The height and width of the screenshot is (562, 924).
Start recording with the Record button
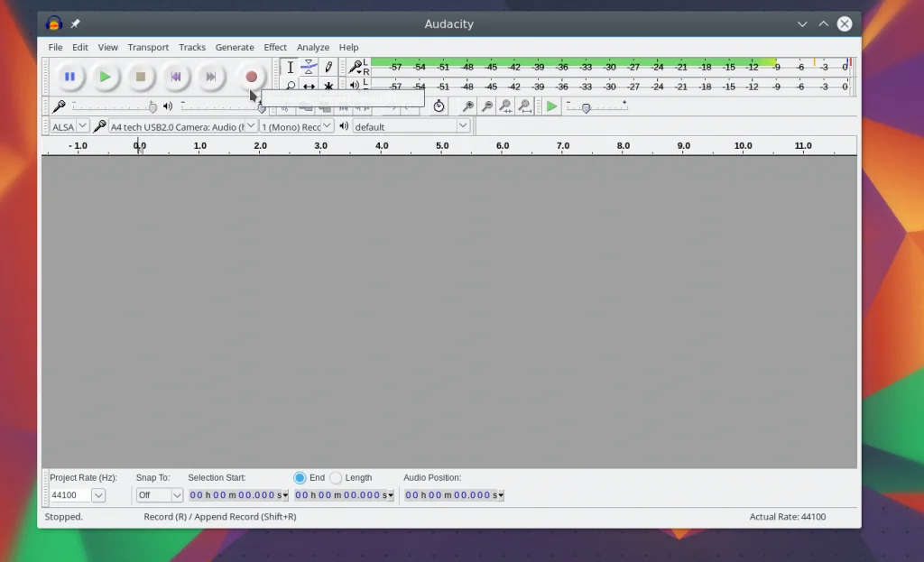[x=252, y=77]
